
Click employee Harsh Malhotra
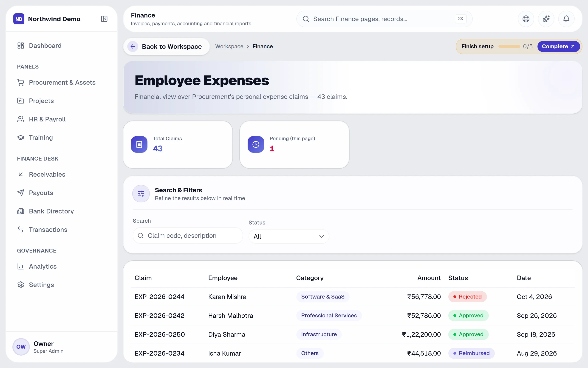point(231,316)
